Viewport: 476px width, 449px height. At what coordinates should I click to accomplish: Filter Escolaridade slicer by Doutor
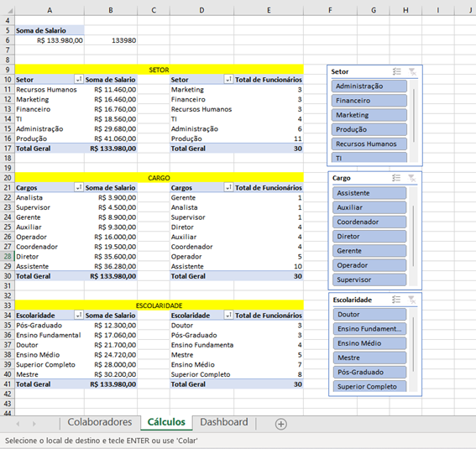coord(369,314)
